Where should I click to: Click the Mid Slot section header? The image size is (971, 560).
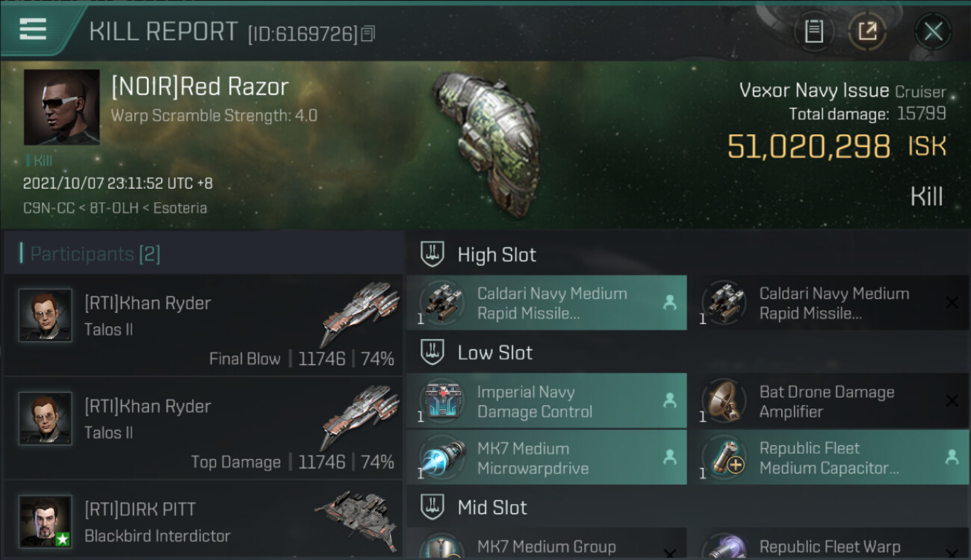click(x=492, y=508)
